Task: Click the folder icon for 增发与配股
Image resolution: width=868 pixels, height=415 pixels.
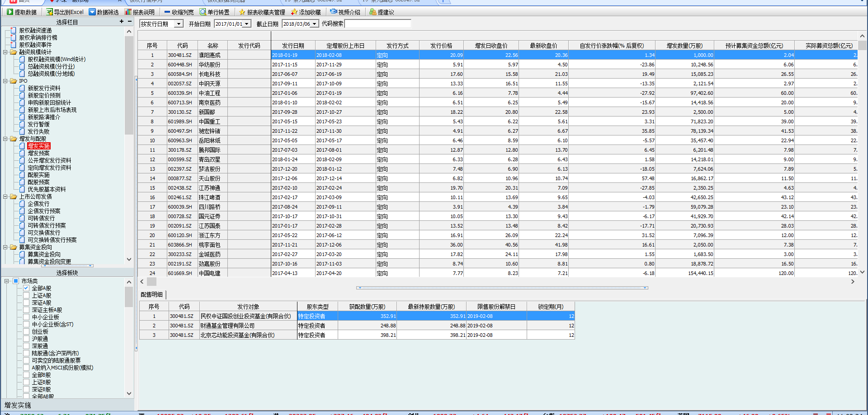Action: [14, 139]
